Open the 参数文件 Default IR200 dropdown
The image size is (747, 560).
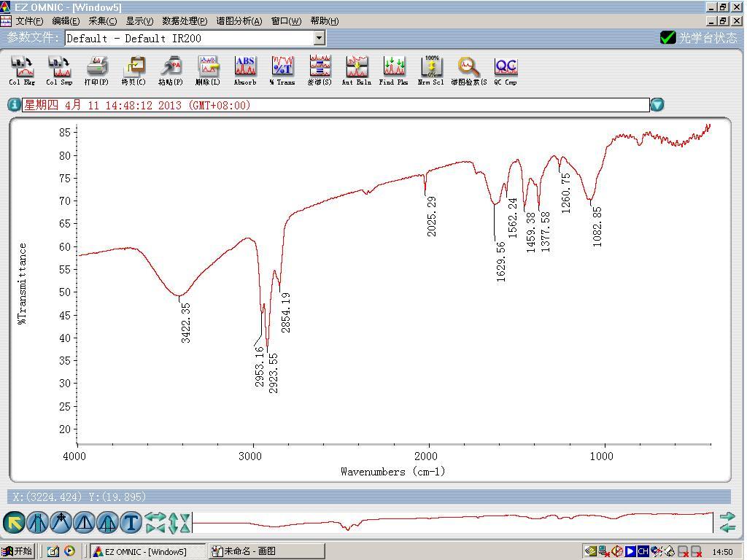(320, 38)
